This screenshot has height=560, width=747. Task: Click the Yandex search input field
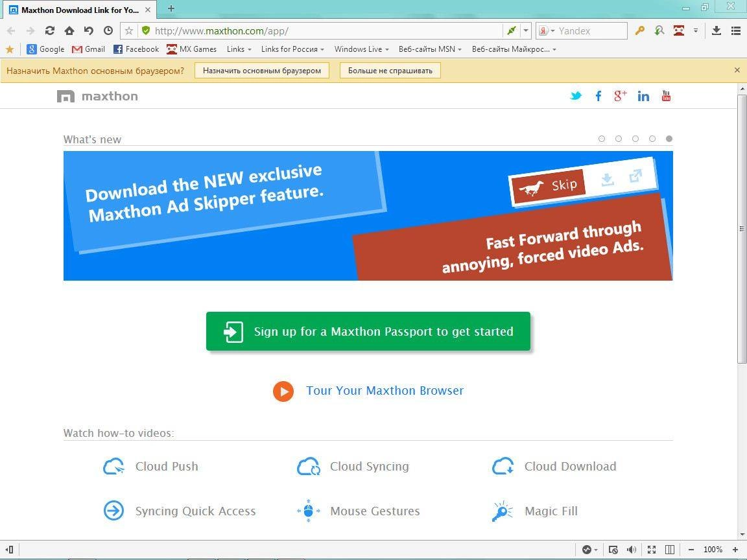[591, 31]
